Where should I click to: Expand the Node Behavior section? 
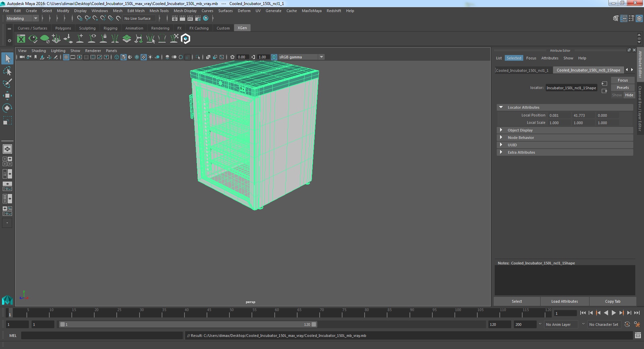point(501,138)
